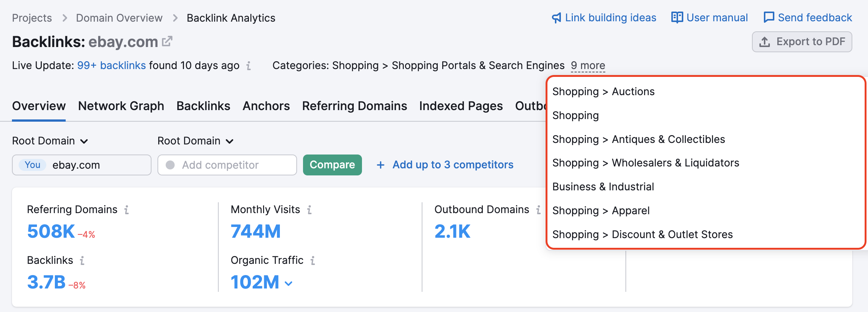This screenshot has height=312, width=868.
Task: Select Shopping > Antiques & Collectibles
Action: pyautogui.click(x=638, y=140)
